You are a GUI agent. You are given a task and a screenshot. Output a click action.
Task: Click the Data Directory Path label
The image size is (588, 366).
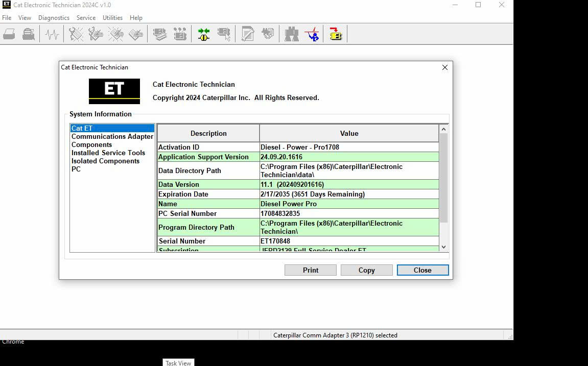tap(190, 171)
